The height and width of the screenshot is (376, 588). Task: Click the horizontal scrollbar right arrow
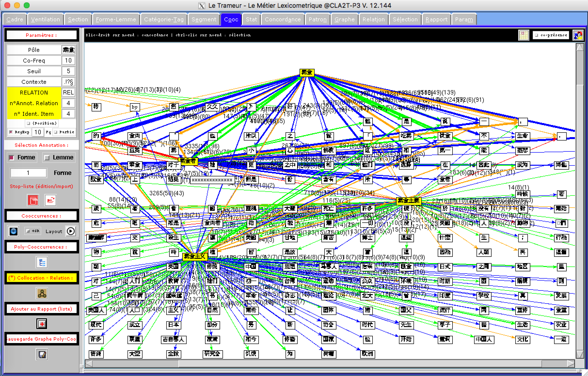(570, 363)
